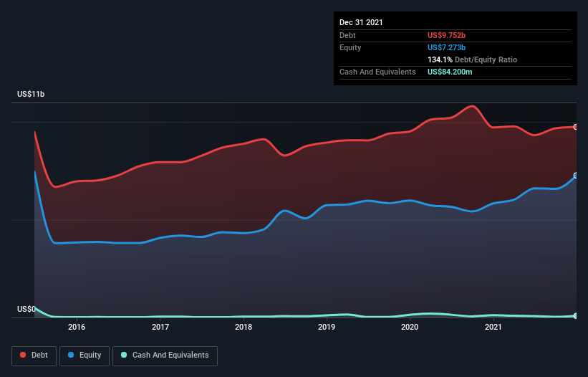Viewport: 588px width, 377px height.
Task: Click the 2020 x-axis label
Action: 410,327
